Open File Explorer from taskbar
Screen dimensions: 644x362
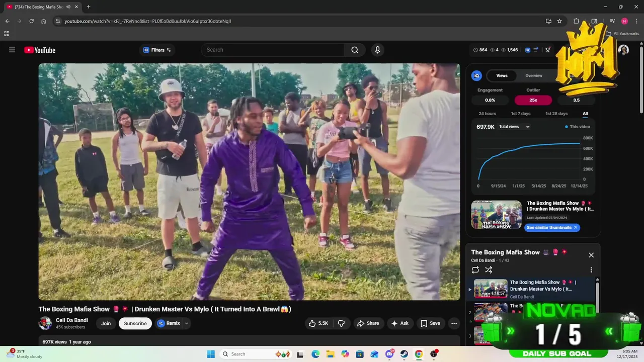330,354
